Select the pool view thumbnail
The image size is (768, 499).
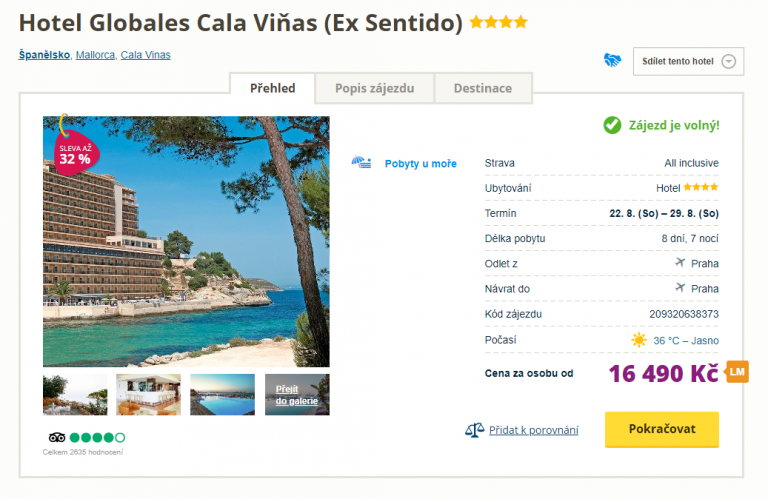[222, 394]
